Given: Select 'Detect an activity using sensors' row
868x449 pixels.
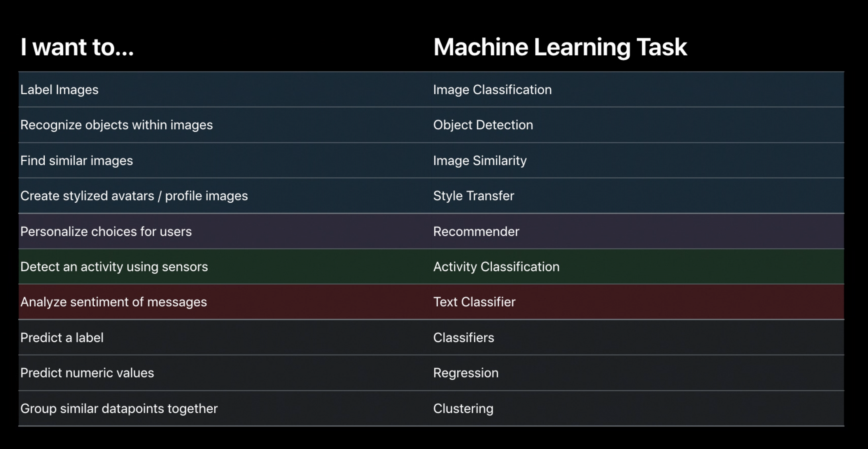Looking at the screenshot, I should pos(114,267).
